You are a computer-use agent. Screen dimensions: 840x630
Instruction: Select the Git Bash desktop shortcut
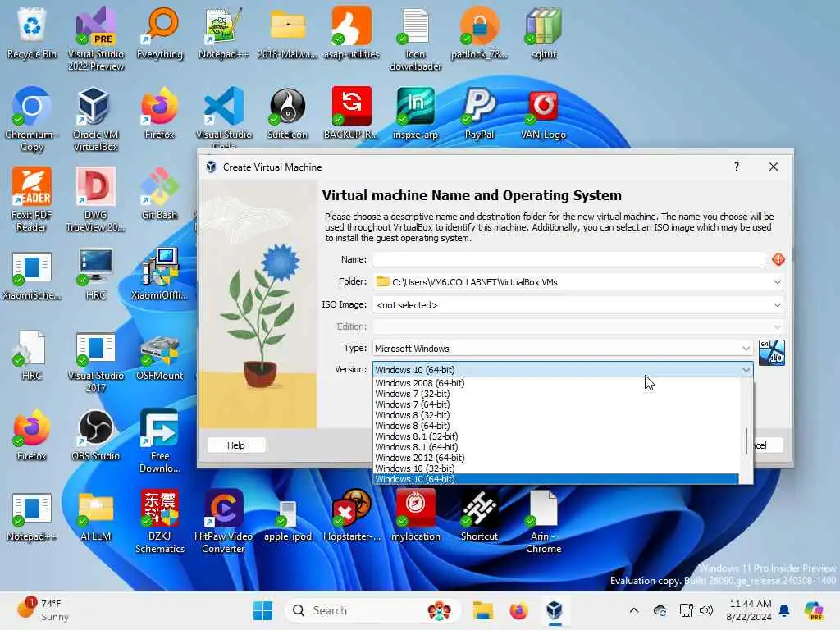click(x=160, y=194)
